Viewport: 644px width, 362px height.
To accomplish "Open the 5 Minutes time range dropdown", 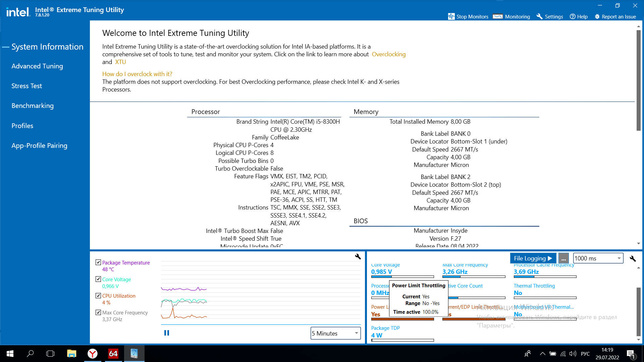I will coord(335,333).
